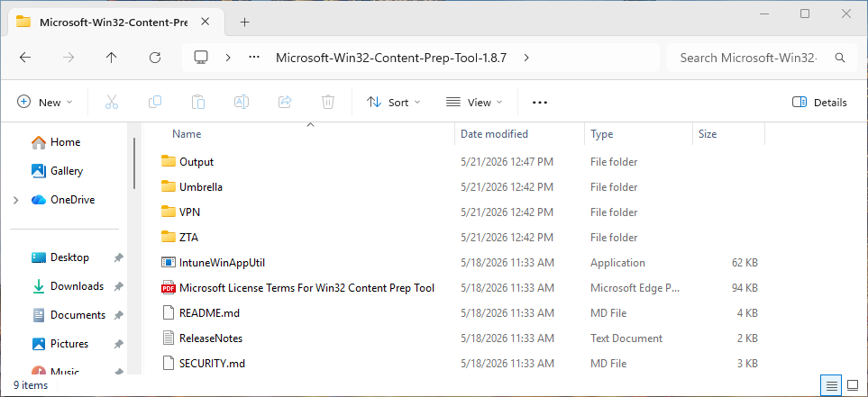Click the Rename icon in toolbar
The image size is (868, 397).
[x=242, y=103]
